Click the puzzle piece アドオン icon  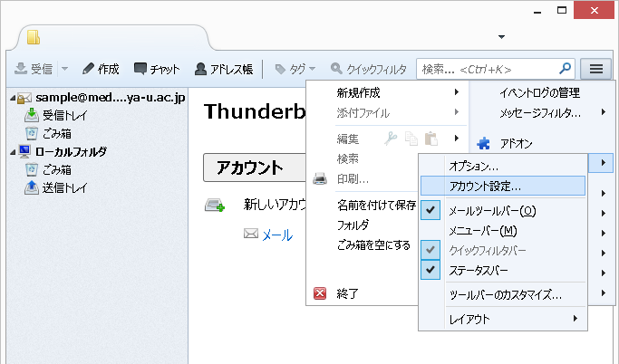[x=483, y=144]
